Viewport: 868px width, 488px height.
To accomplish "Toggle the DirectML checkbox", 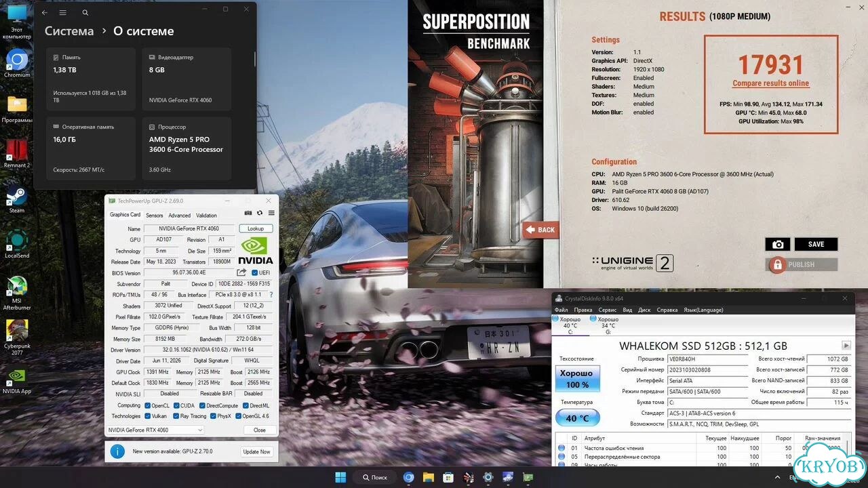I will click(245, 405).
